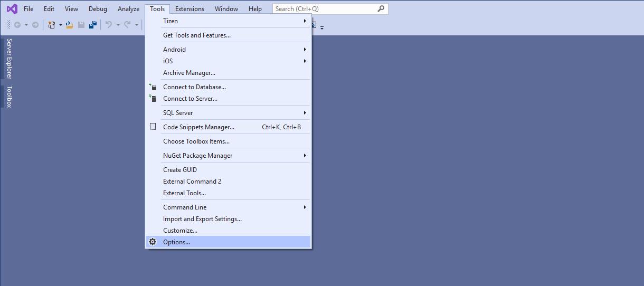Open Code Snippets Manager via its checkbox icon

(x=153, y=127)
